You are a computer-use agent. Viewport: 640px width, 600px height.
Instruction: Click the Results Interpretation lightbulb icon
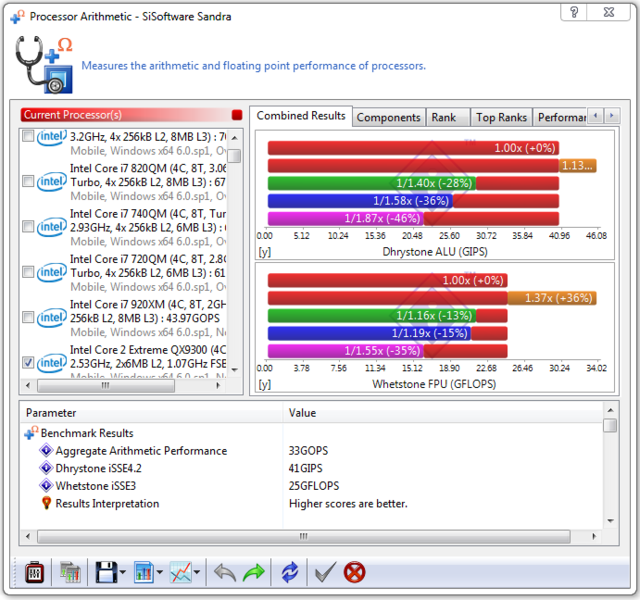click(47, 503)
